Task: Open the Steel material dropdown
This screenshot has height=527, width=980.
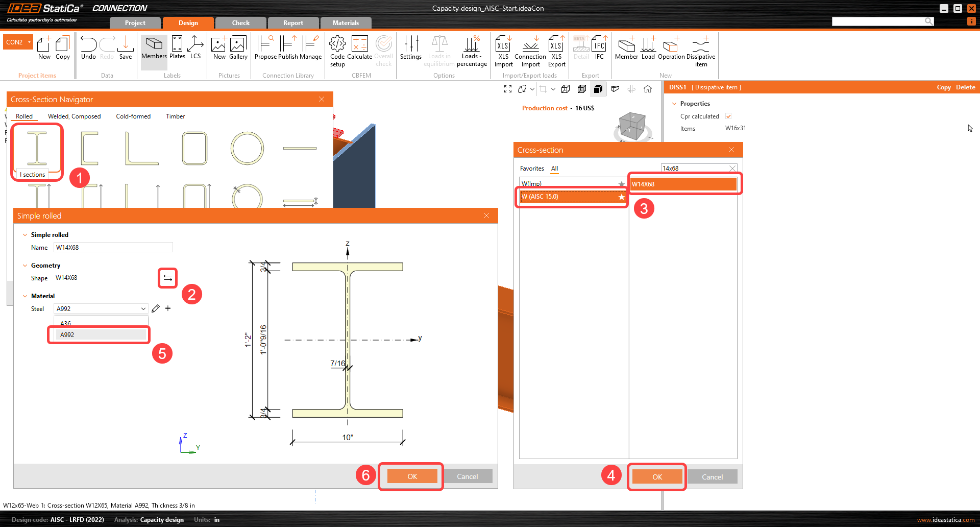Action: tap(143, 308)
